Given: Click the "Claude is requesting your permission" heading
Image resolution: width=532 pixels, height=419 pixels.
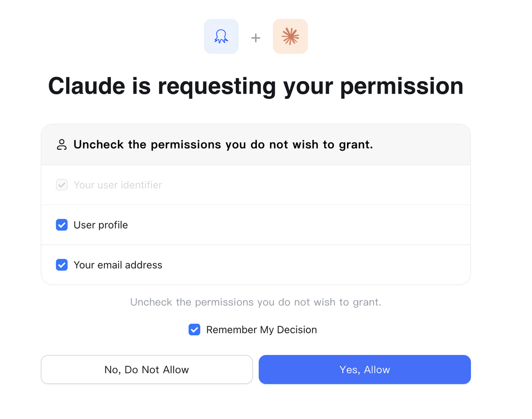Looking at the screenshot, I should (256, 86).
